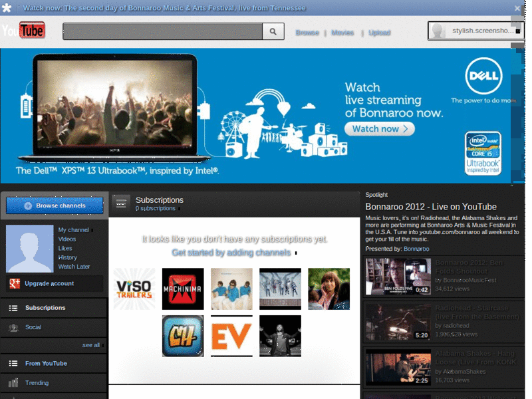Click the profile silhouette picture in sidebar
The width and height of the screenshot is (532, 399).
pos(30,249)
